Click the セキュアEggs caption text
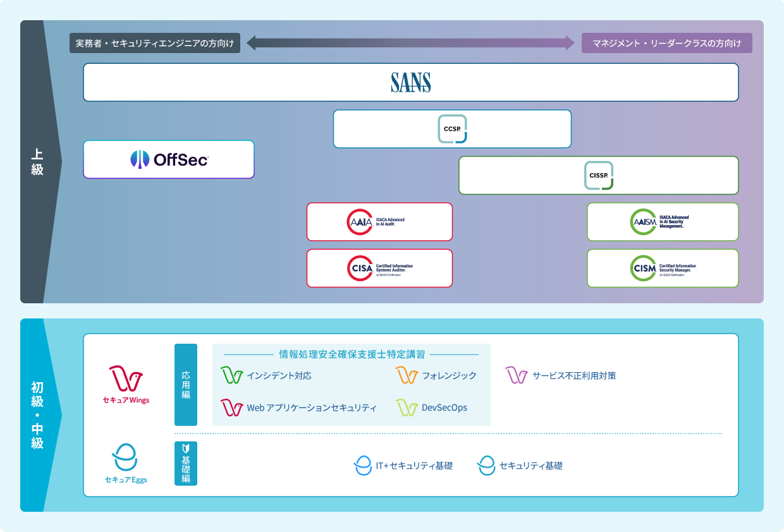The image size is (784, 532). point(126,480)
